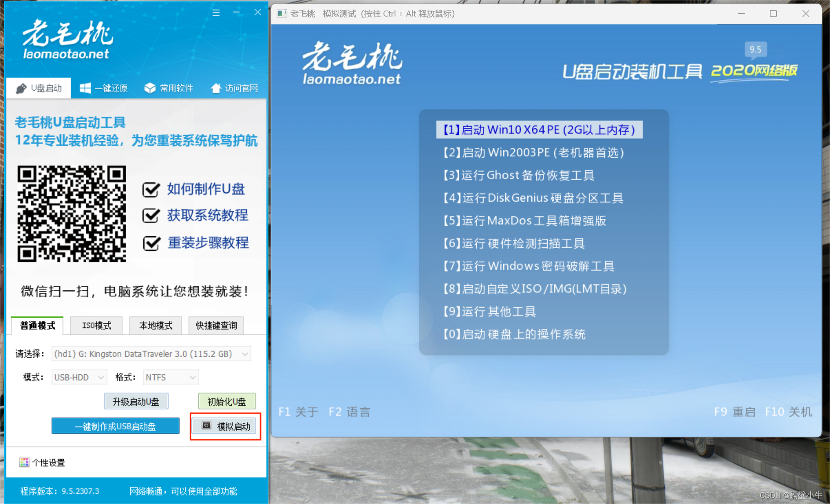The width and height of the screenshot is (830, 504).
Task: Toggle the checkbox beside 获取系统教程
Action: (151, 216)
